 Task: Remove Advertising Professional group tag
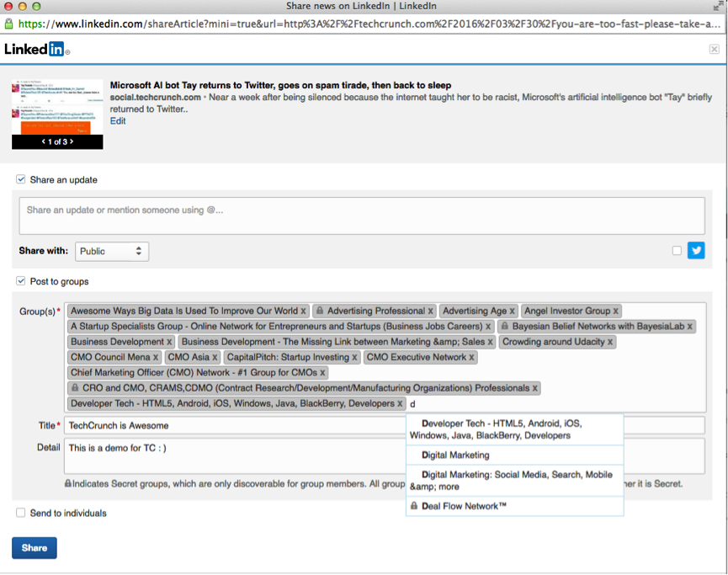point(430,311)
